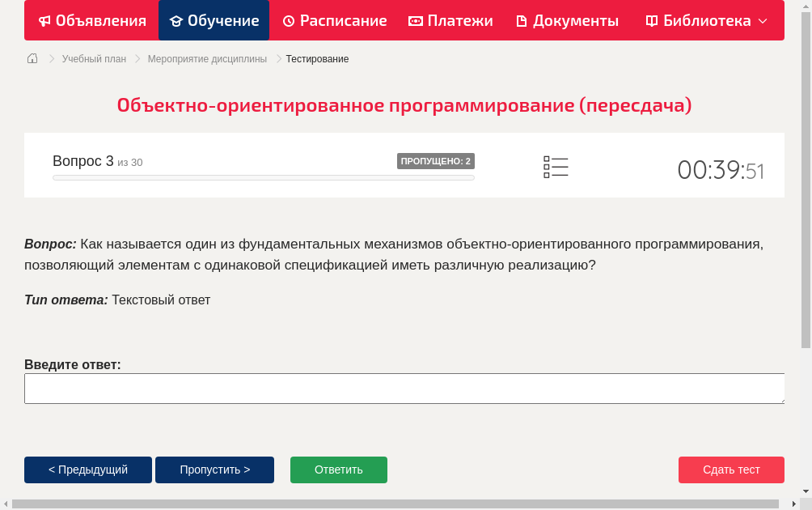Click the document icon on Документы
The width and height of the screenshot is (812, 510).
pos(522,20)
